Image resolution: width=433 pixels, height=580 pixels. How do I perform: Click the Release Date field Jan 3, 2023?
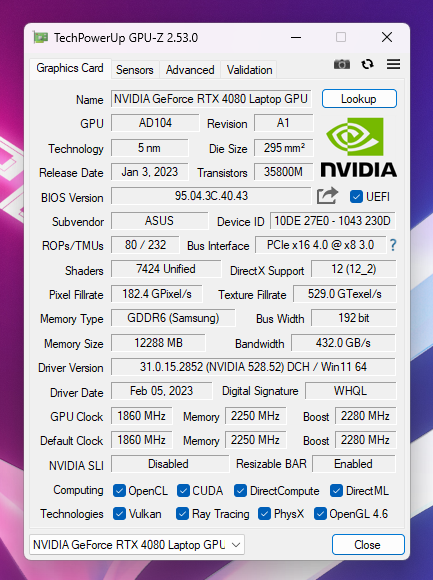(x=149, y=172)
